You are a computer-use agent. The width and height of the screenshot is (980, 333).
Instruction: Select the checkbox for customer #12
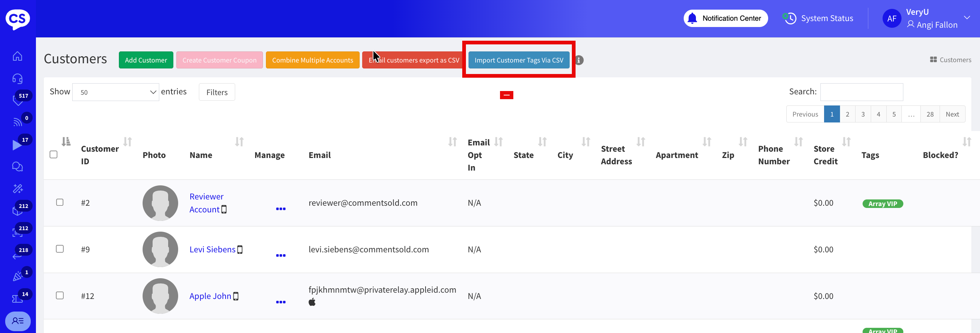click(60, 295)
